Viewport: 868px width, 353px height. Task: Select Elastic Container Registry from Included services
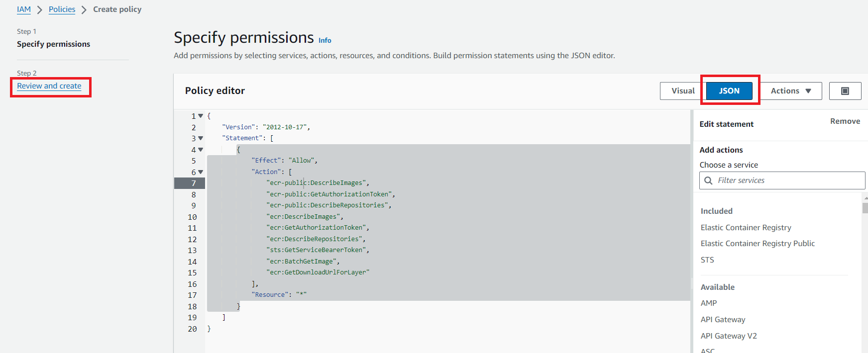[746, 228]
